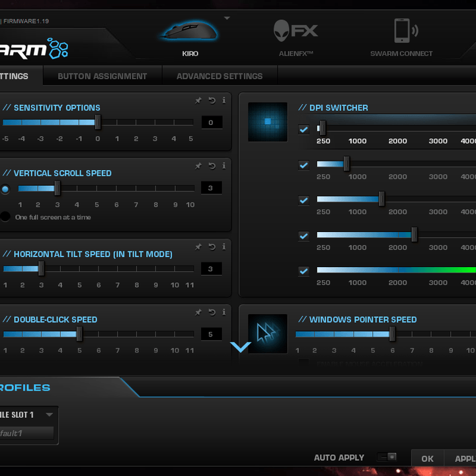The image size is (476, 476).
Task: Show info for Vertical Scroll Speed
Action: click(223, 166)
